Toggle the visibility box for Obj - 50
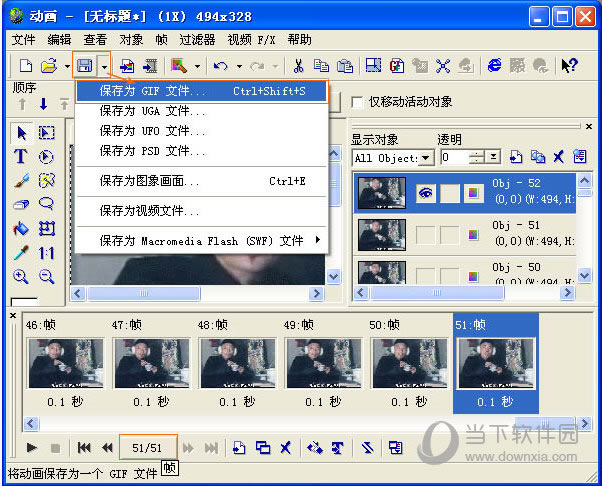Viewport: 602px width, 486px height. point(425,276)
